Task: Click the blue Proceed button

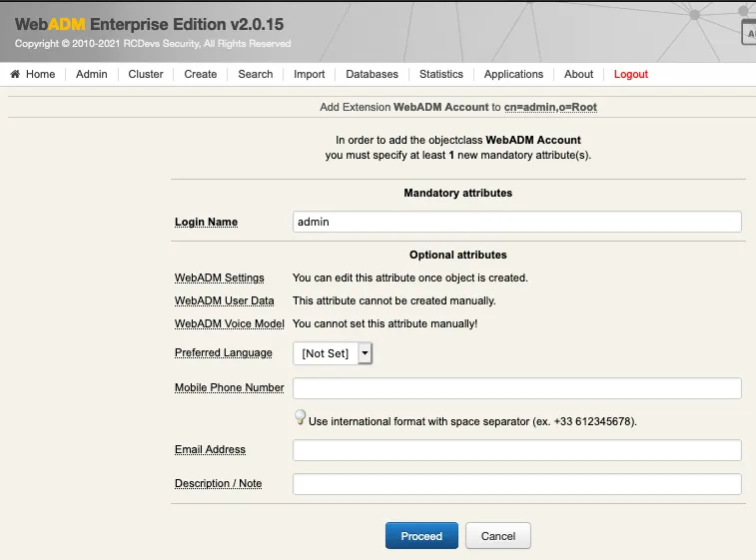Action: click(421, 535)
